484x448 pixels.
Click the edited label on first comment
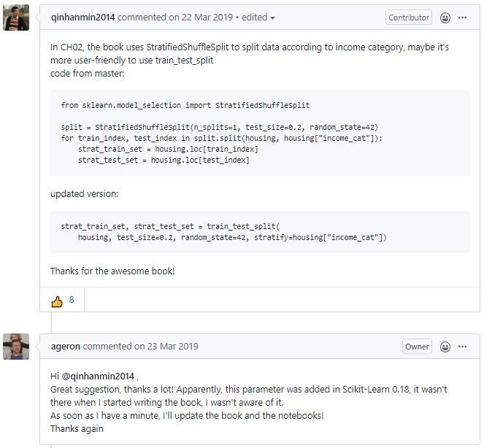[x=254, y=18]
